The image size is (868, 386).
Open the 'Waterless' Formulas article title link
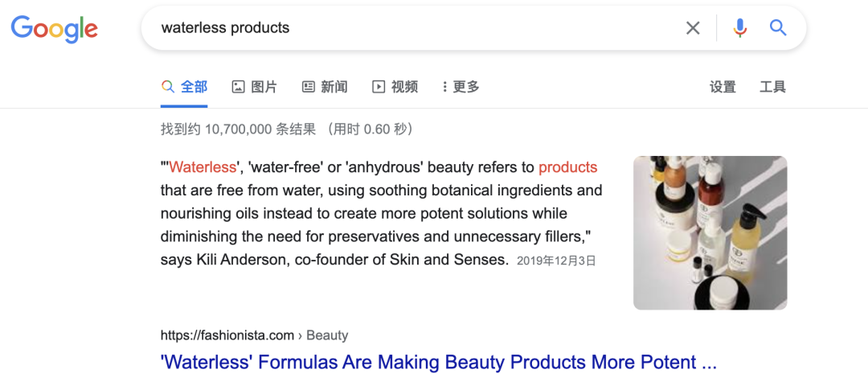(x=439, y=362)
